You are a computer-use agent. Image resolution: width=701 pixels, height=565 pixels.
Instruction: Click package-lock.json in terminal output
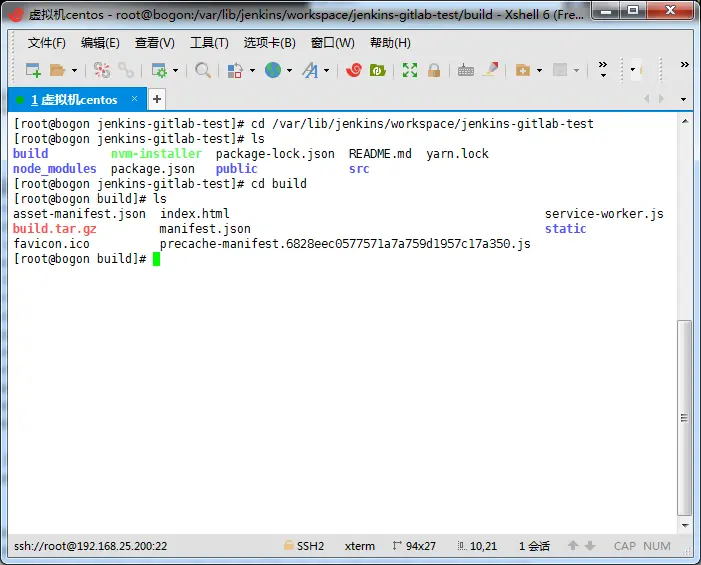275,154
